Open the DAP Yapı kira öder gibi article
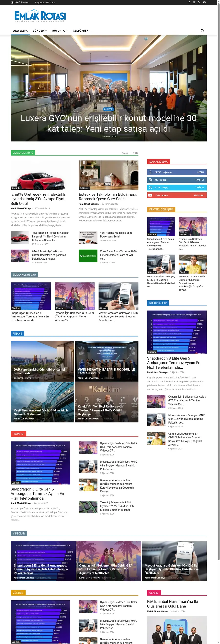This screenshot has height=644, width=220. (39, 371)
